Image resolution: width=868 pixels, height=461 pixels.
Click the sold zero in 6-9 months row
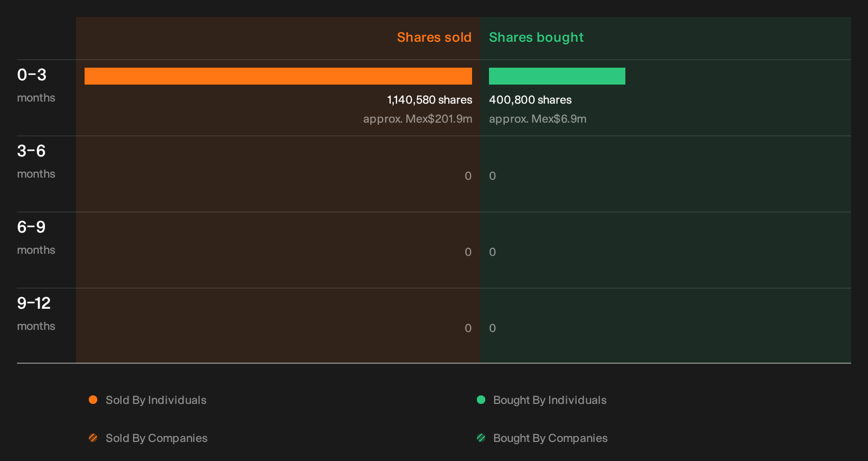[x=468, y=252]
